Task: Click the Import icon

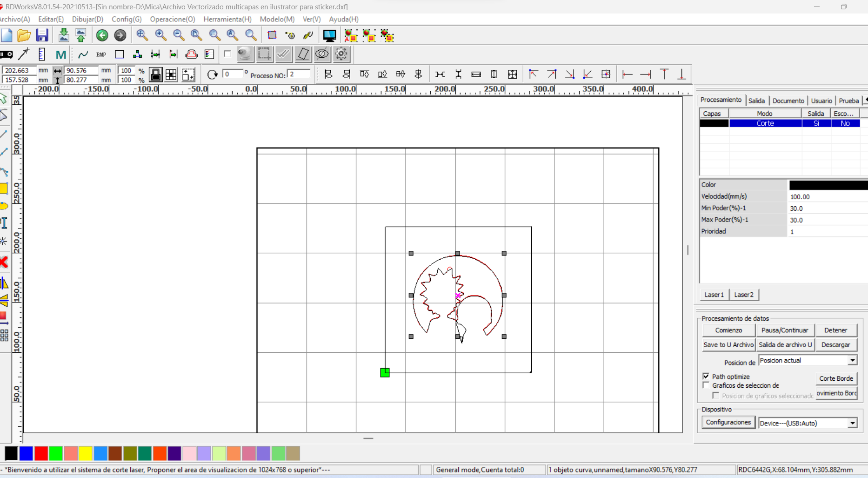Action: [x=63, y=35]
